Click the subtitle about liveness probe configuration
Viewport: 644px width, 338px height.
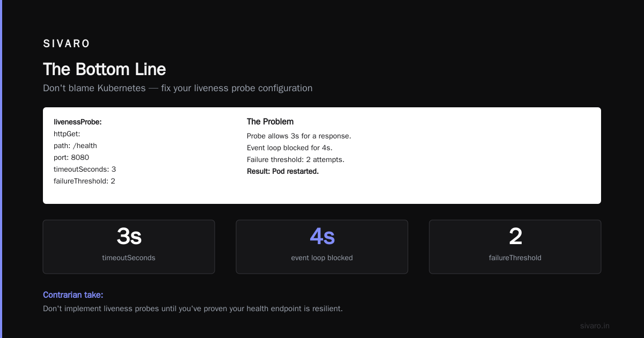pos(178,88)
